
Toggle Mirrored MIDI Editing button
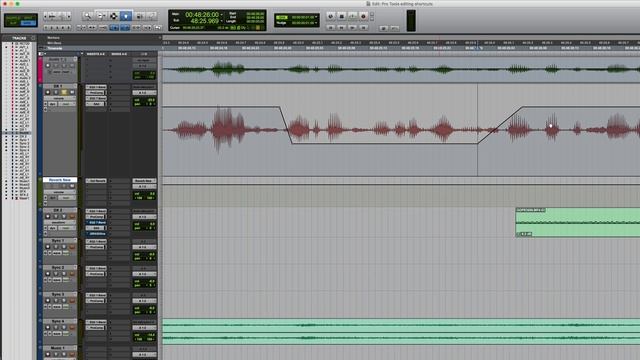[103, 27]
